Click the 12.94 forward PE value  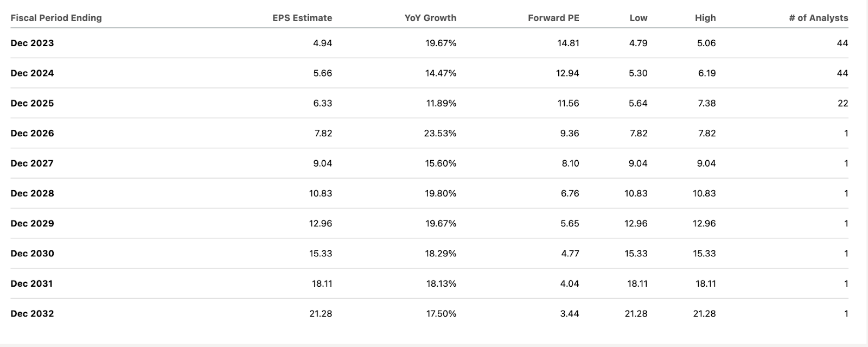click(x=567, y=73)
